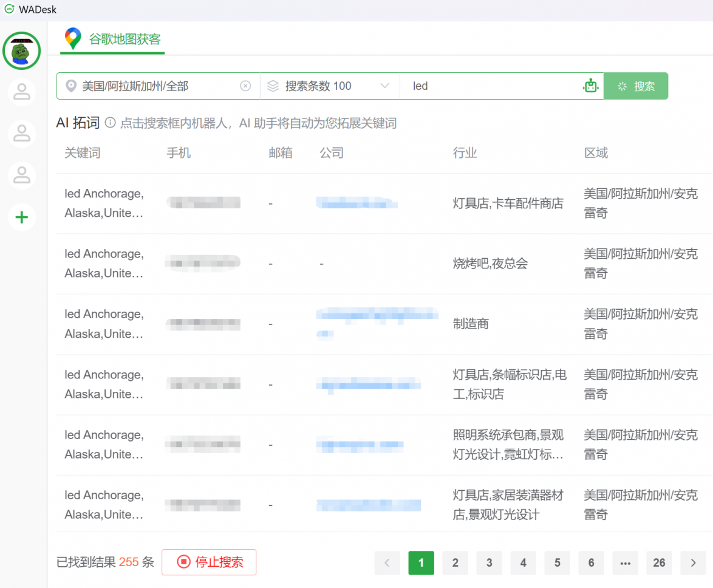Go to next page with right arrow

click(693, 563)
